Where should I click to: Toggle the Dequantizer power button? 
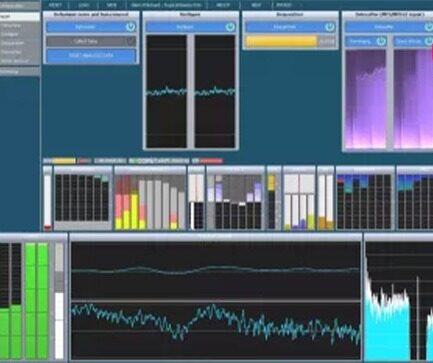[329, 27]
